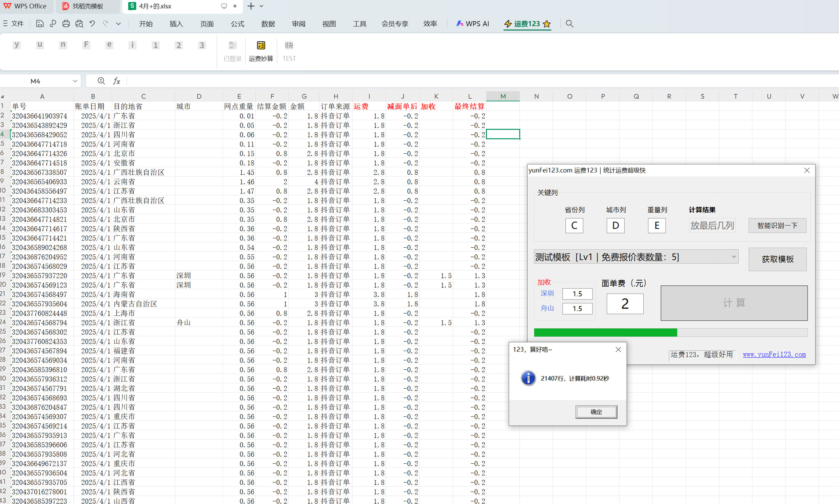The width and height of the screenshot is (839, 504).
Task: Click the large 计算 button
Action: (x=734, y=302)
